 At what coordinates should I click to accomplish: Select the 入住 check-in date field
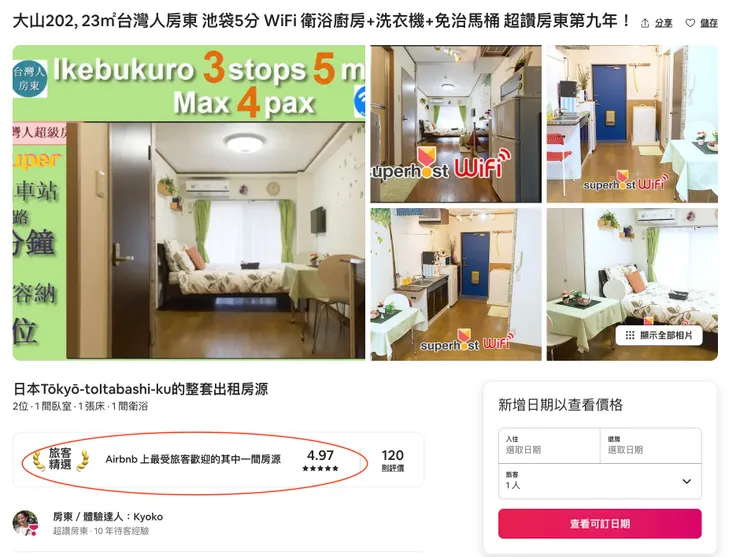point(549,445)
